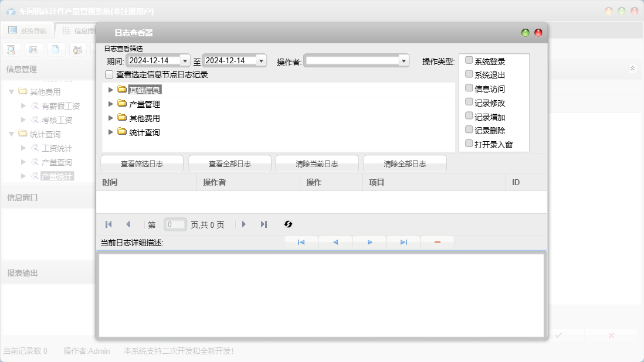Delete current log with the red minus button
Screen dimensions: 644x362
437,243
